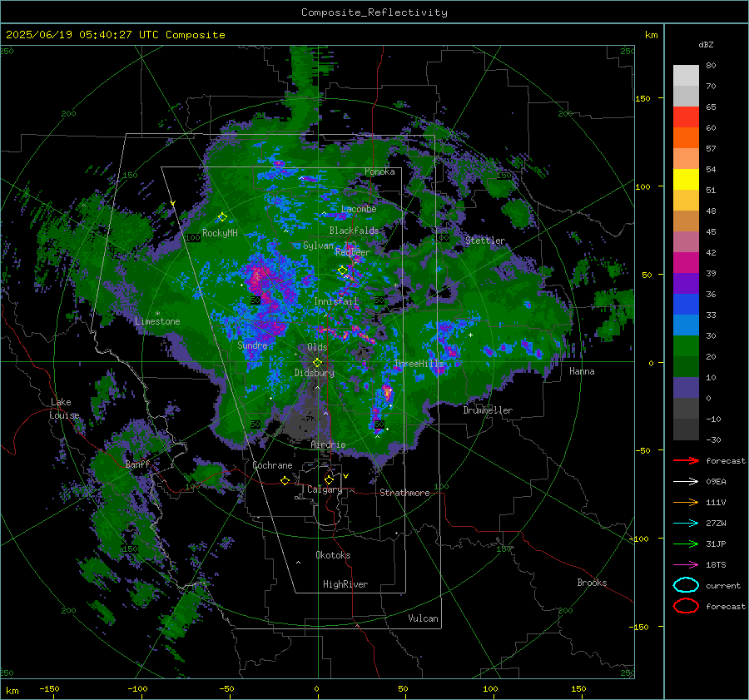The width and height of the screenshot is (749, 700).
Task: Click the magenta 18TS arrow icon
Action: point(686,565)
